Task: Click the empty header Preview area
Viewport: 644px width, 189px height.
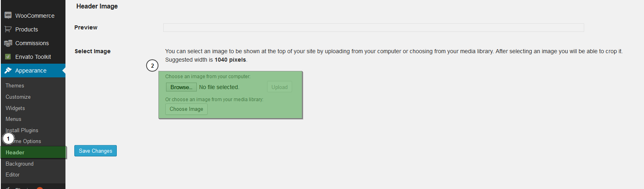Action: click(373, 27)
